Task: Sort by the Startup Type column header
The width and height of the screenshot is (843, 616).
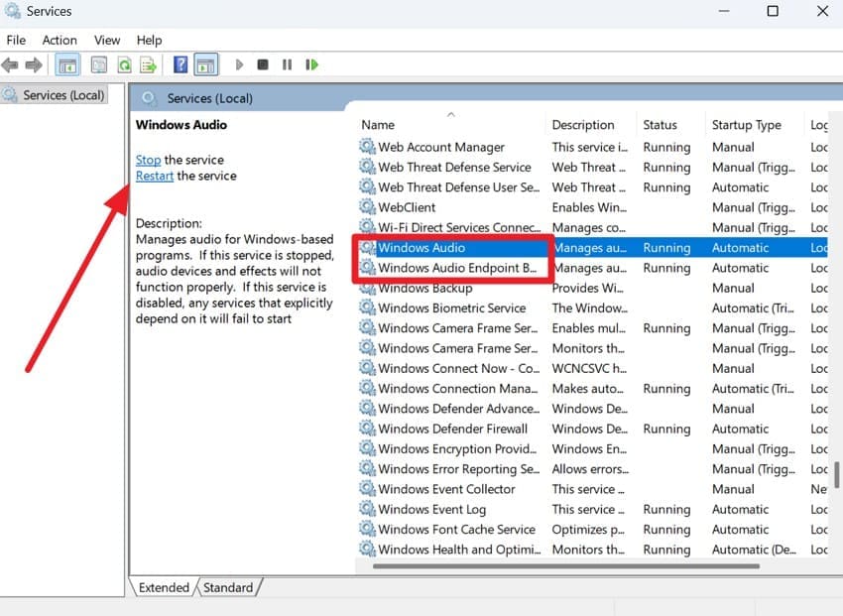Action: pyautogui.click(x=754, y=125)
